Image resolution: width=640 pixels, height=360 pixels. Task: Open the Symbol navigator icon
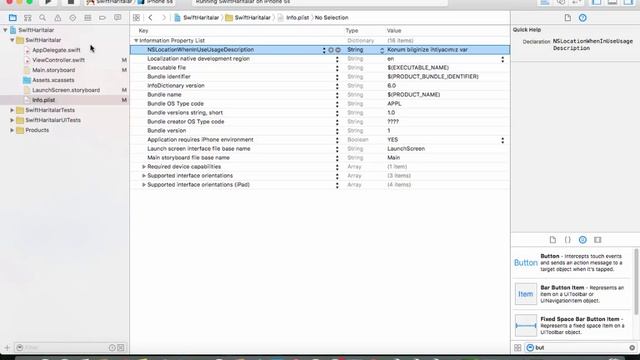point(27,18)
